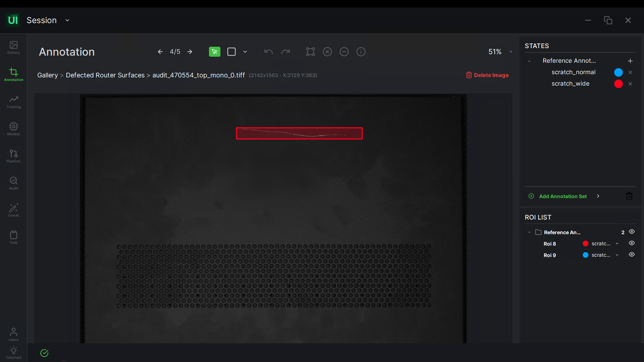Click the redo arrow icon
The image size is (644, 362).
click(x=286, y=52)
